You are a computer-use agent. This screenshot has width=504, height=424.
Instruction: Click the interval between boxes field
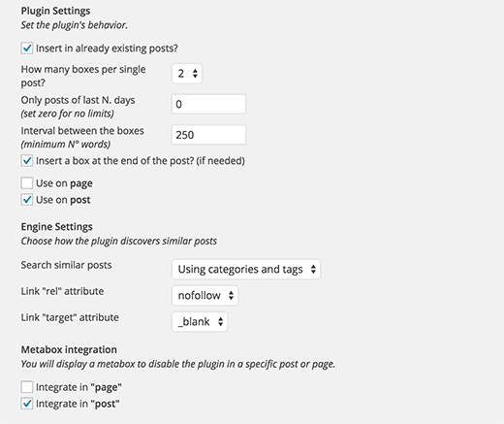pyautogui.click(x=208, y=135)
